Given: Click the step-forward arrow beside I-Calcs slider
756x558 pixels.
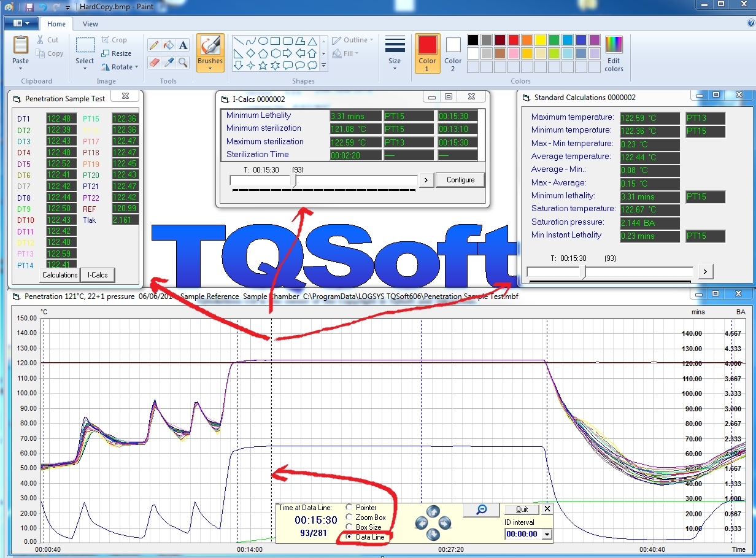Looking at the screenshot, I should [x=426, y=180].
